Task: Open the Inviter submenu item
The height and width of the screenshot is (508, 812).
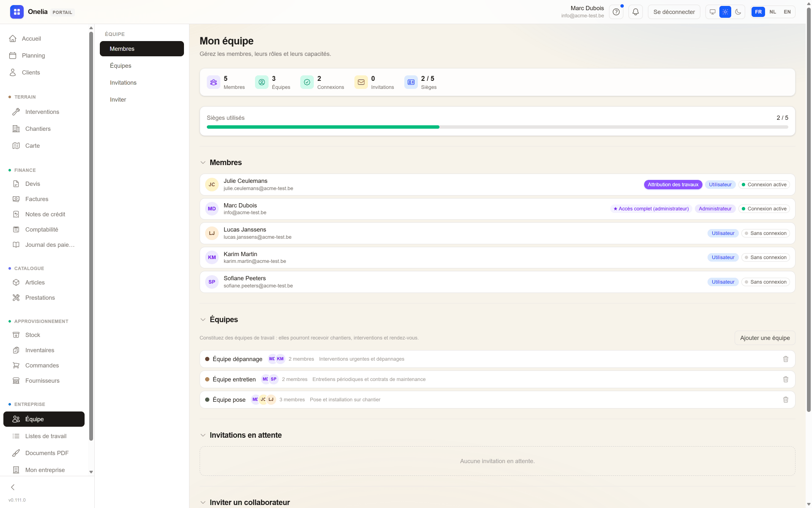Action: [142, 99]
